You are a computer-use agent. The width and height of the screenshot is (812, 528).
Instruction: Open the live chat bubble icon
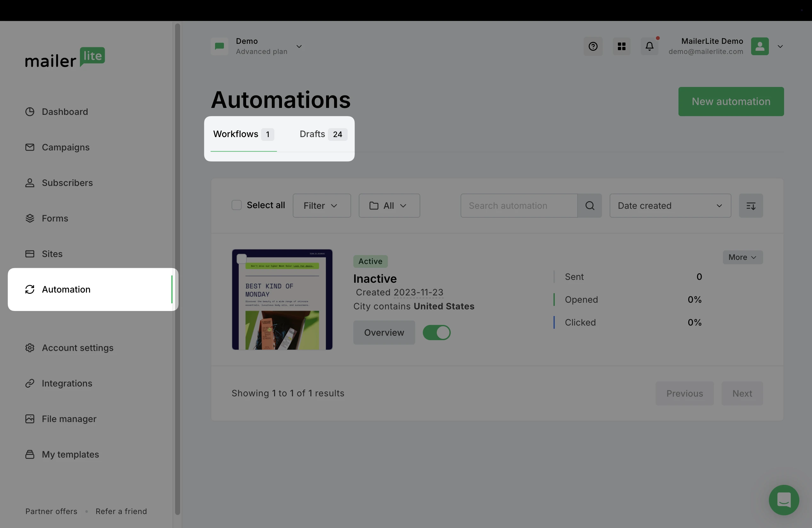point(784,500)
